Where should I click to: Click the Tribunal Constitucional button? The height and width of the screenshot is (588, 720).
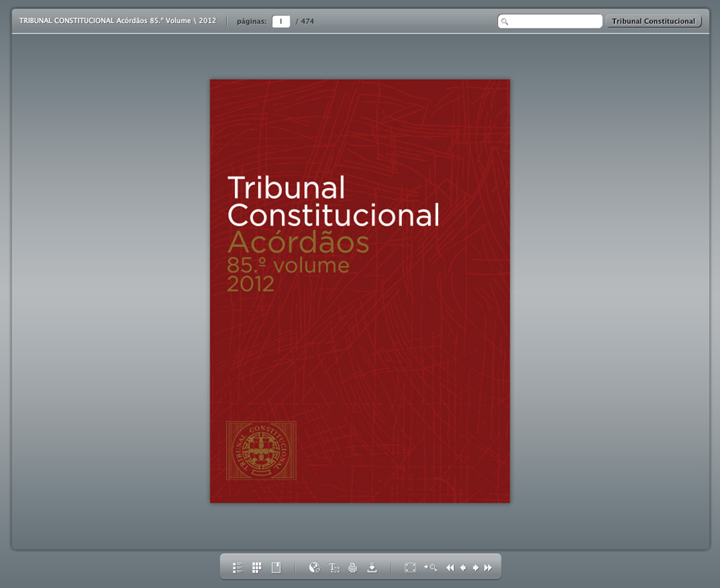653,21
